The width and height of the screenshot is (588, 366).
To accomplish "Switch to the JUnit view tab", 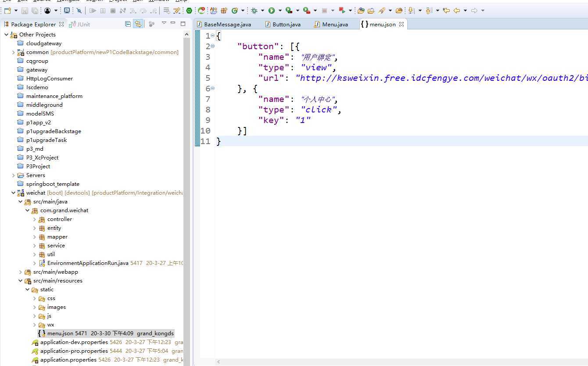I will coord(79,25).
